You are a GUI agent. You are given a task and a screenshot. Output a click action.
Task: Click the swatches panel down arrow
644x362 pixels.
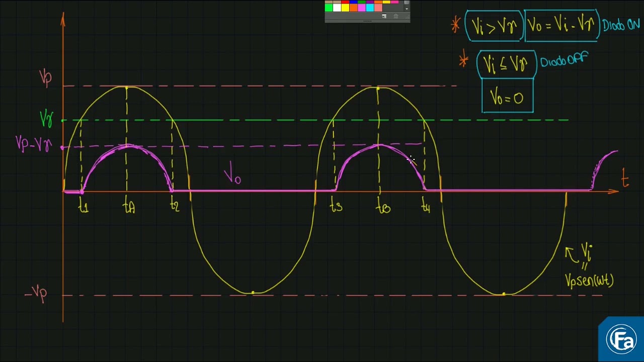click(x=407, y=8)
